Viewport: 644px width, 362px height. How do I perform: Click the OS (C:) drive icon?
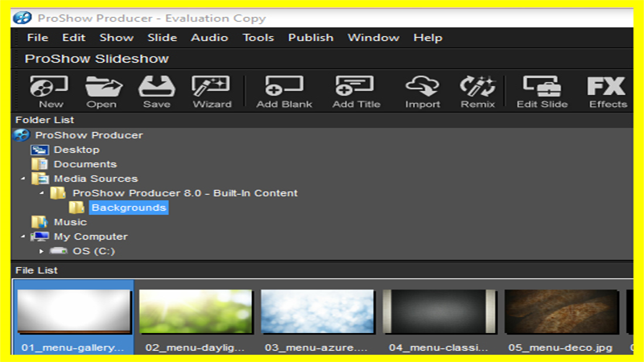58,250
